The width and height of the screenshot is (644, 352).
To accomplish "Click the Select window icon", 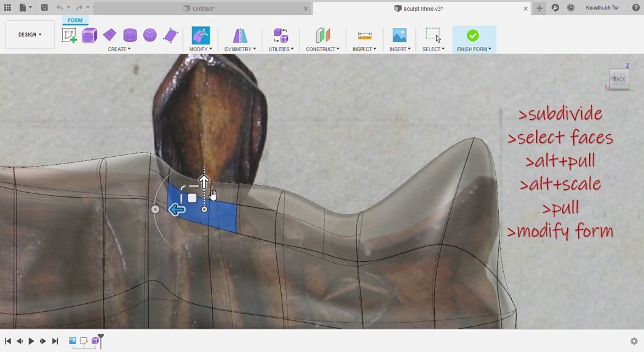I will (434, 35).
